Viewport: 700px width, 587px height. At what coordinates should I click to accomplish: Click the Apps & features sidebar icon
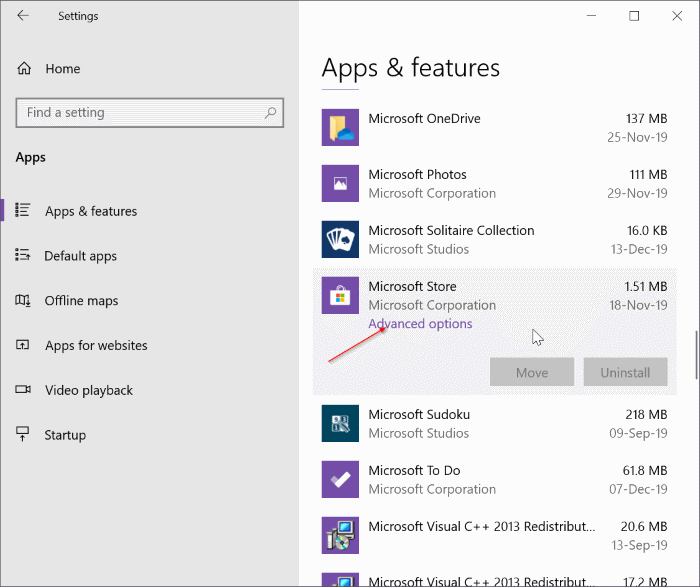[22, 210]
